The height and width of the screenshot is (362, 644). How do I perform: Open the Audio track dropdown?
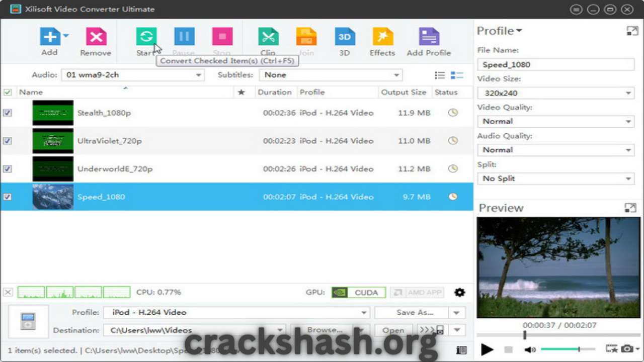click(x=133, y=75)
